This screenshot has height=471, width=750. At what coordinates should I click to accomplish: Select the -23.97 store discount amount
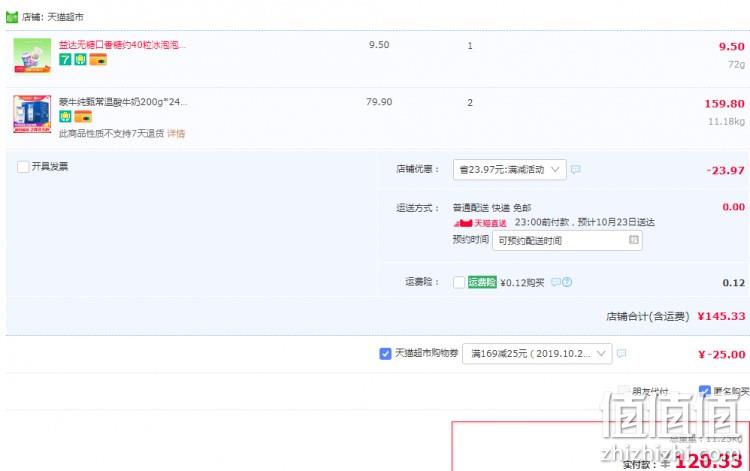coord(725,171)
